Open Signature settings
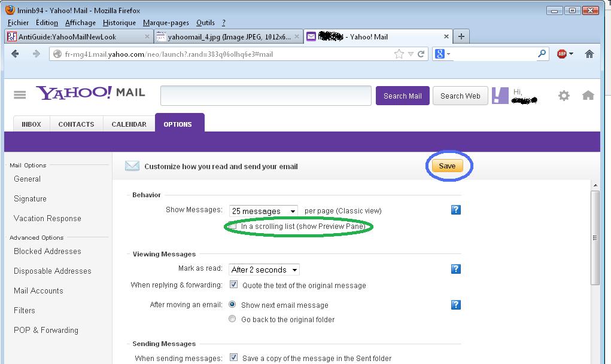611x364 pixels. 30,199
